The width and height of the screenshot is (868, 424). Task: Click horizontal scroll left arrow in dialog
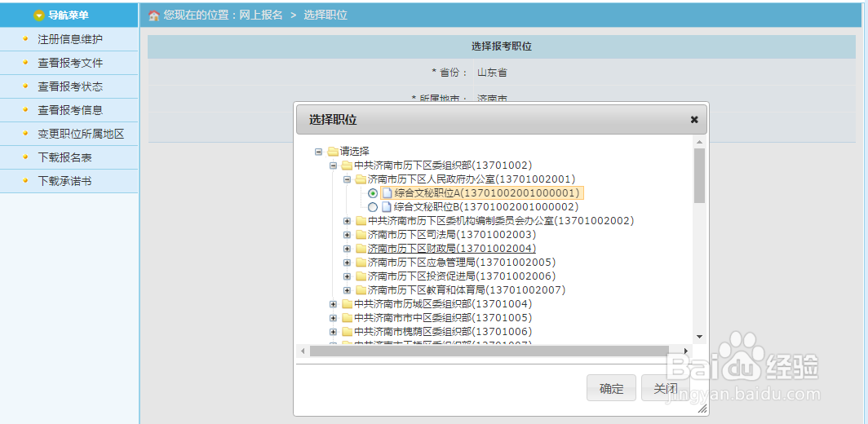302,351
